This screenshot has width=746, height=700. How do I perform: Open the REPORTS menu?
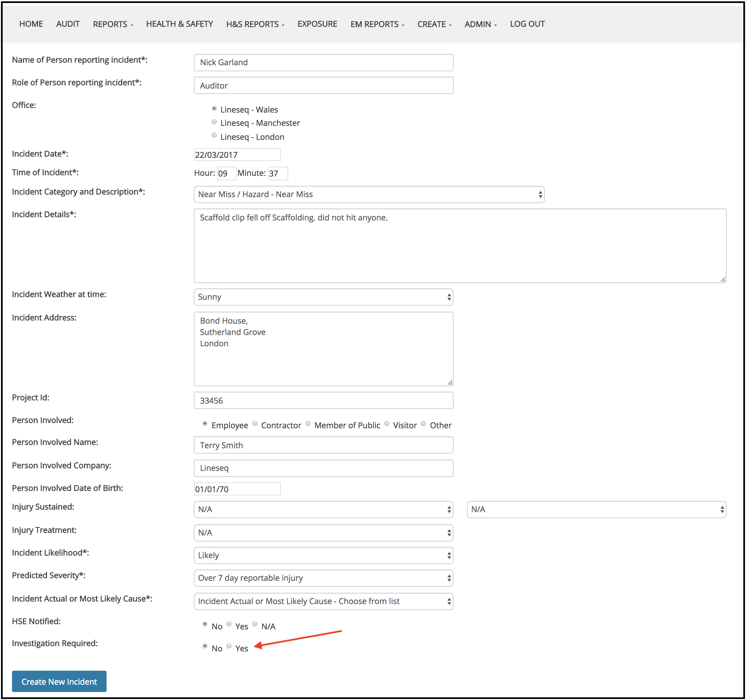tap(113, 24)
